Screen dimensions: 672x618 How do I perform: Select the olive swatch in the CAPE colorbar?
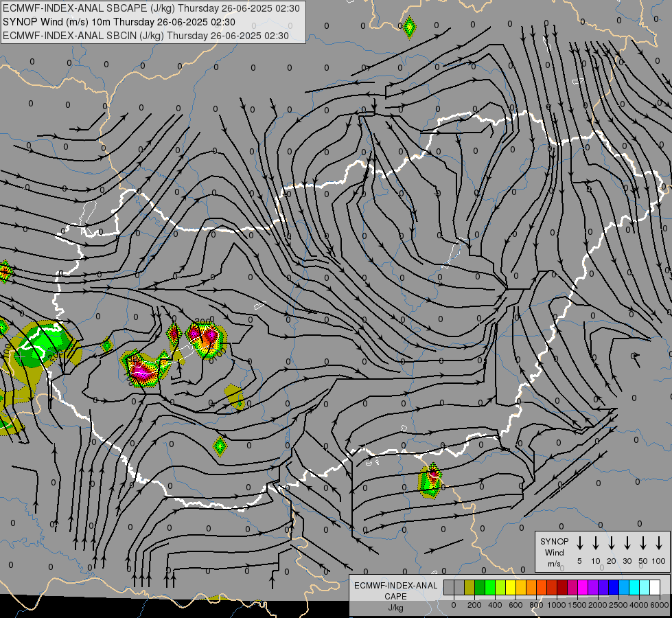[x=470, y=587]
